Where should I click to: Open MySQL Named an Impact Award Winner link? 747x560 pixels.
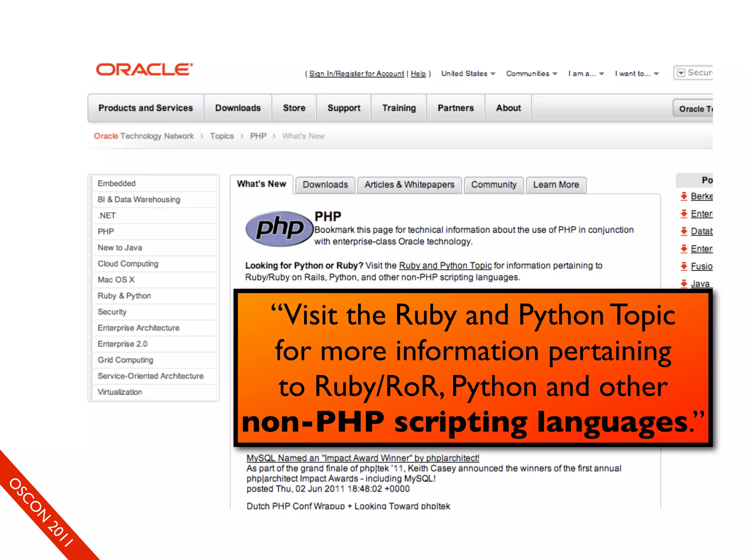pyautogui.click(x=363, y=458)
